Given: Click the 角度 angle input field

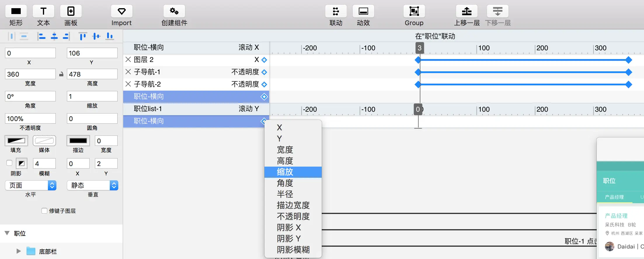Looking at the screenshot, I should 30,96.
